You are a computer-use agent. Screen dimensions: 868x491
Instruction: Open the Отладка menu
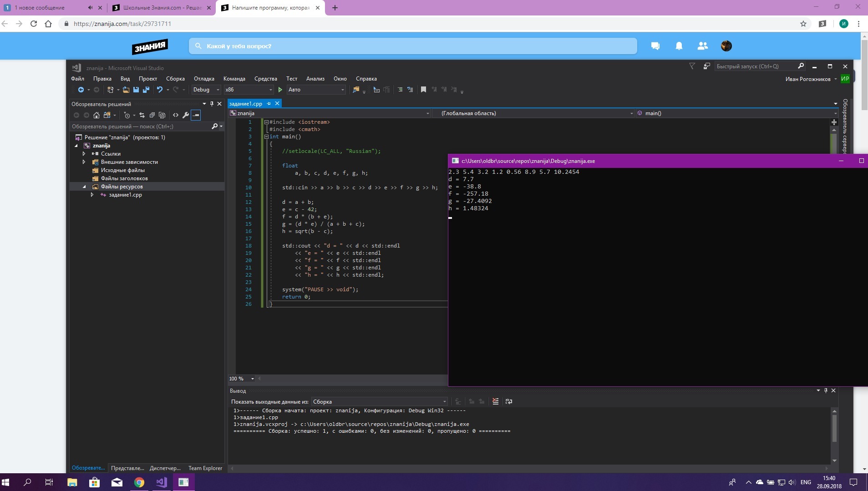click(203, 79)
